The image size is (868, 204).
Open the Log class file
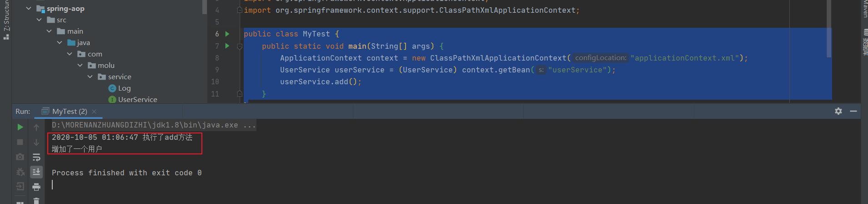124,88
